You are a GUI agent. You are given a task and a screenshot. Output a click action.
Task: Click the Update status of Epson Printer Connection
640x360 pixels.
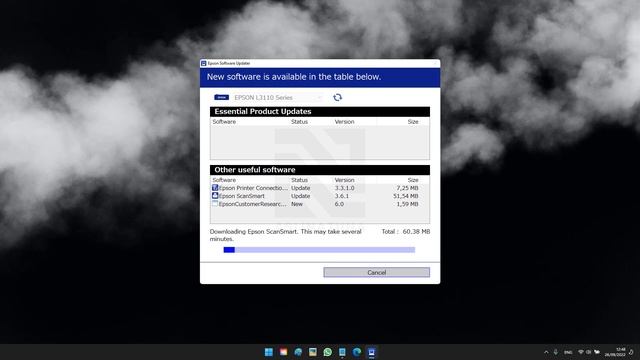[x=300, y=188]
